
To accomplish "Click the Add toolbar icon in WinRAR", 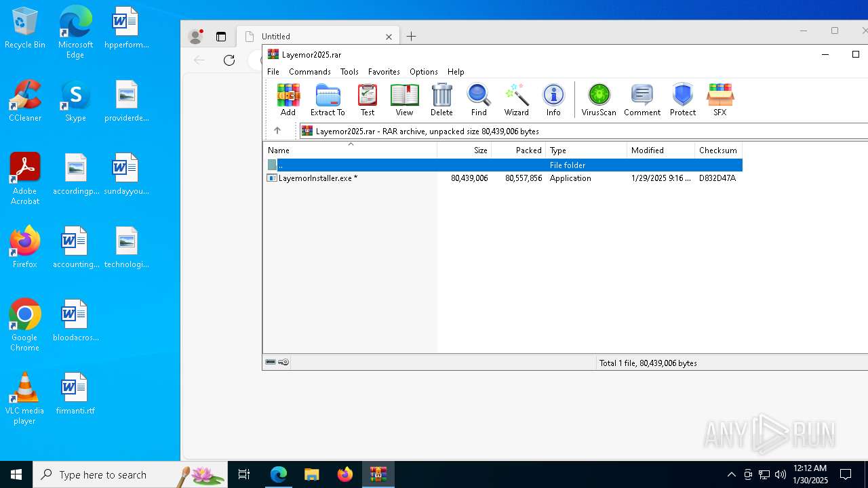I will pyautogui.click(x=288, y=100).
